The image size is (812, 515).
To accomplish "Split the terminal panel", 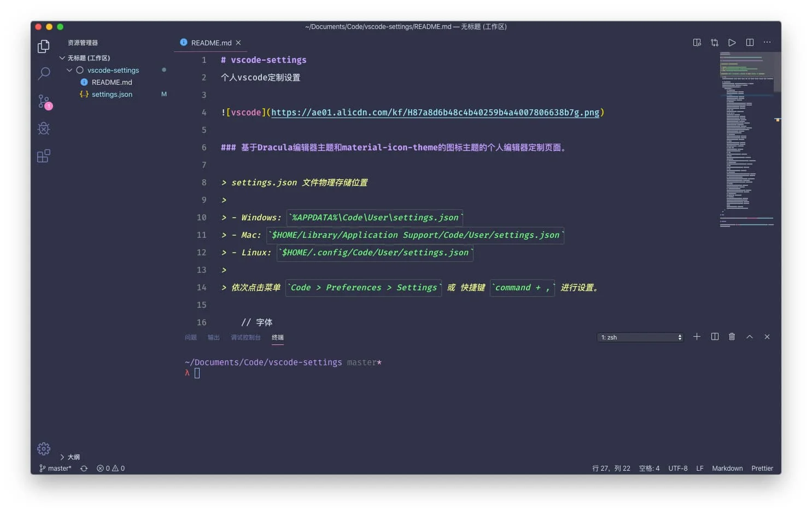I will 715,337.
